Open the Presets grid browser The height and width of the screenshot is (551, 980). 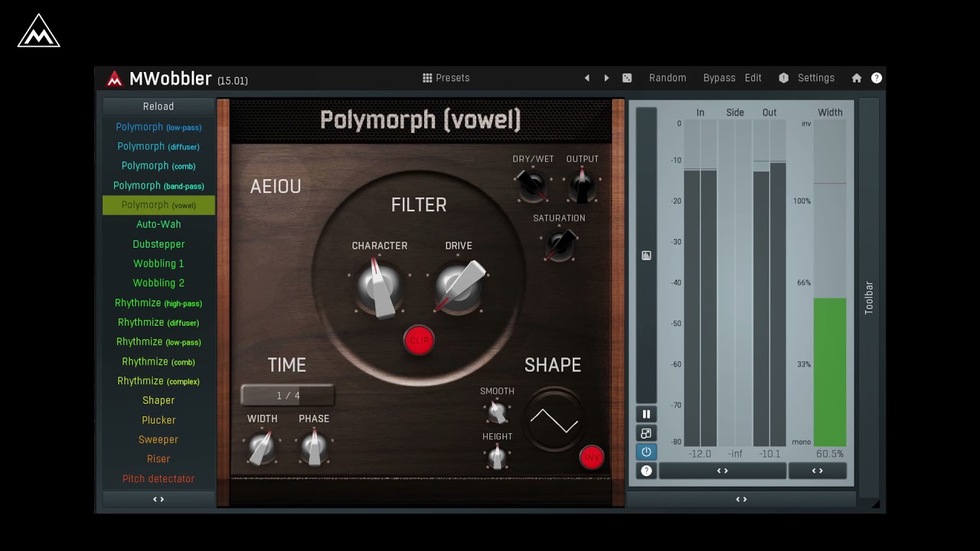tap(446, 78)
